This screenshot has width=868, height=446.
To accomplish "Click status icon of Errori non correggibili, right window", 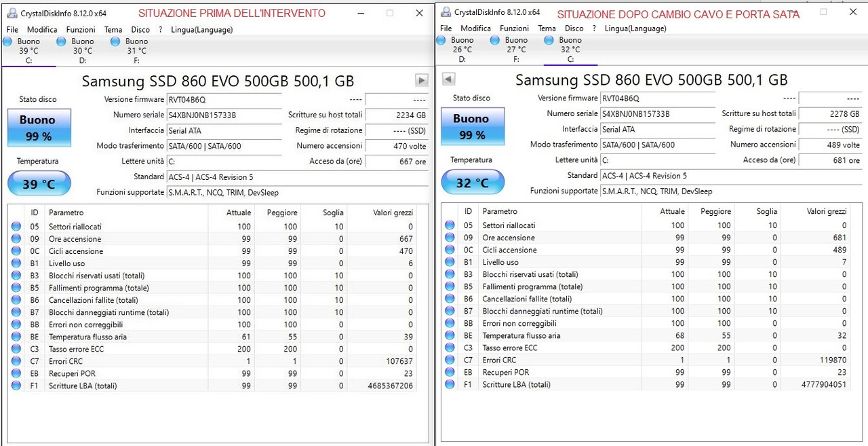I will tap(450, 323).
